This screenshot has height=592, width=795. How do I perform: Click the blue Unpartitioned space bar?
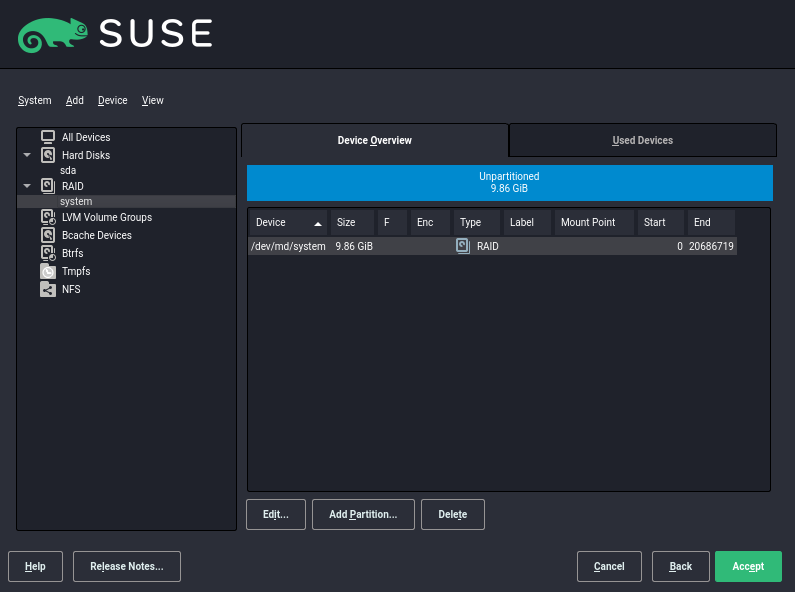pyautogui.click(x=510, y=182)
